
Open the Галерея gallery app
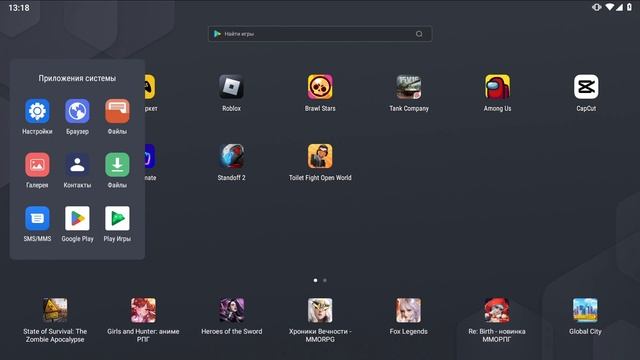coord(37,164)
